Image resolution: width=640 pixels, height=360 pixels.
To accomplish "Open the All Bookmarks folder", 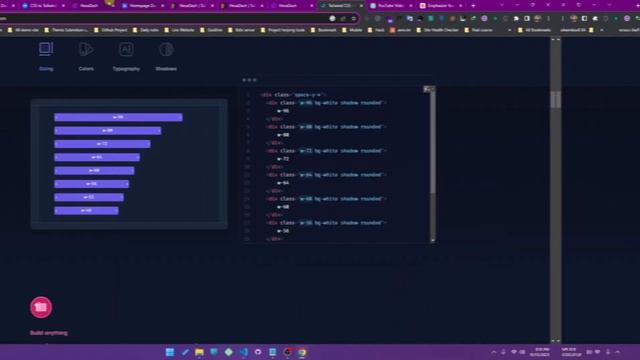I will pyautogui.click(x=534, y=30).
